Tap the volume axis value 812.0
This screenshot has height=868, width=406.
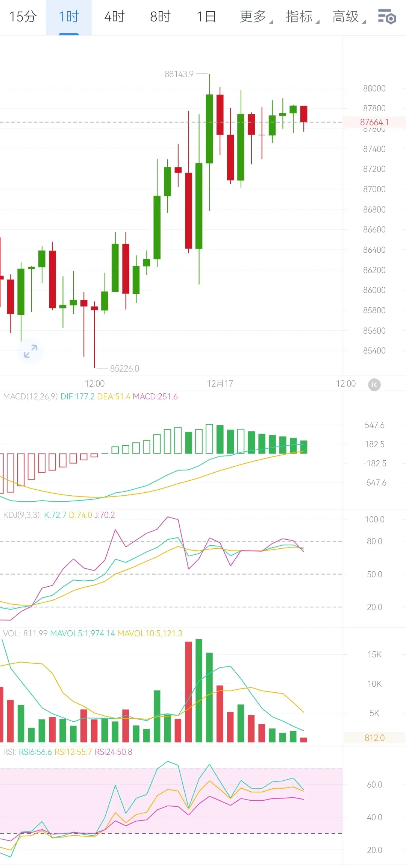(374, 738)
